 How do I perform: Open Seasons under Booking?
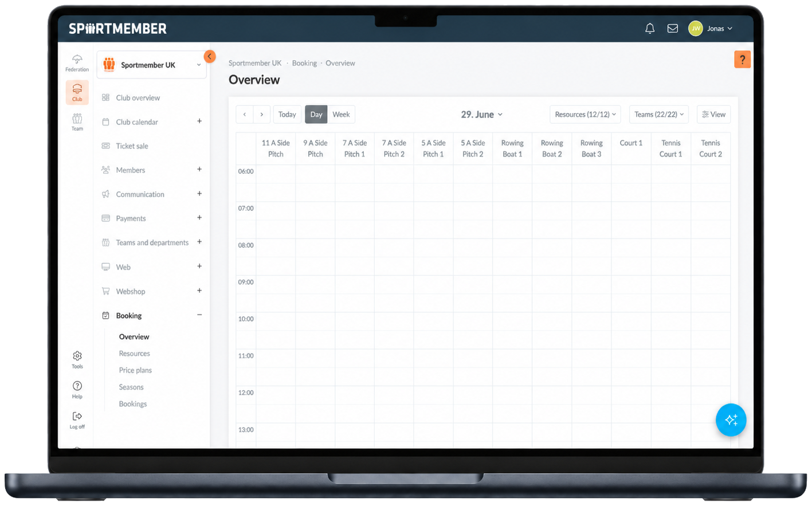[x=131, y=387]
